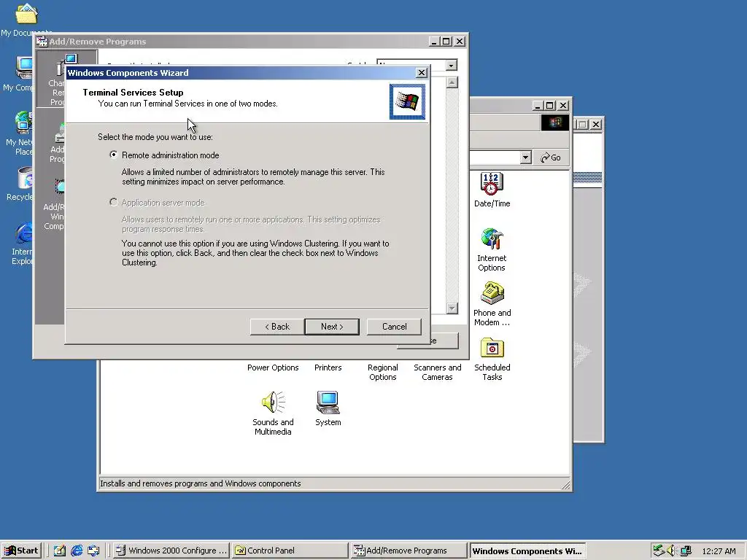Open Internet Explorer desktop icon
The width and height of the screenshot is (747, 560).
(24, 233)
